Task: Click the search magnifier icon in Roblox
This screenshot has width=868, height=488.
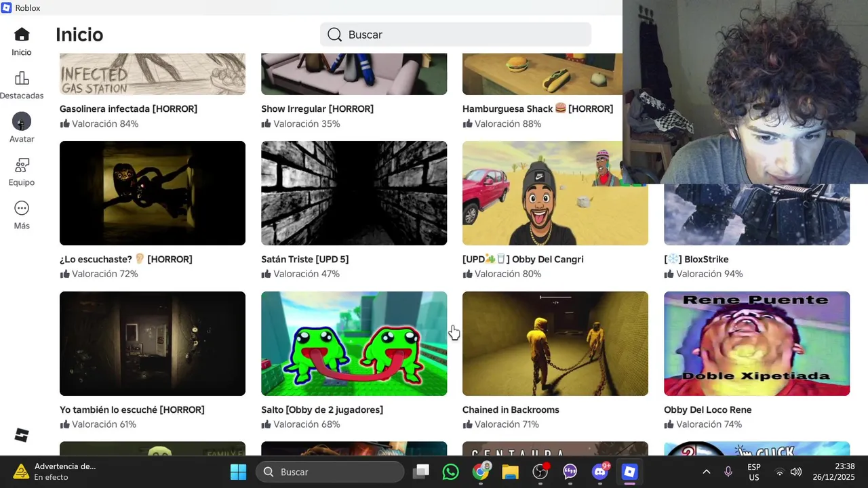Action: click(334, 35)
